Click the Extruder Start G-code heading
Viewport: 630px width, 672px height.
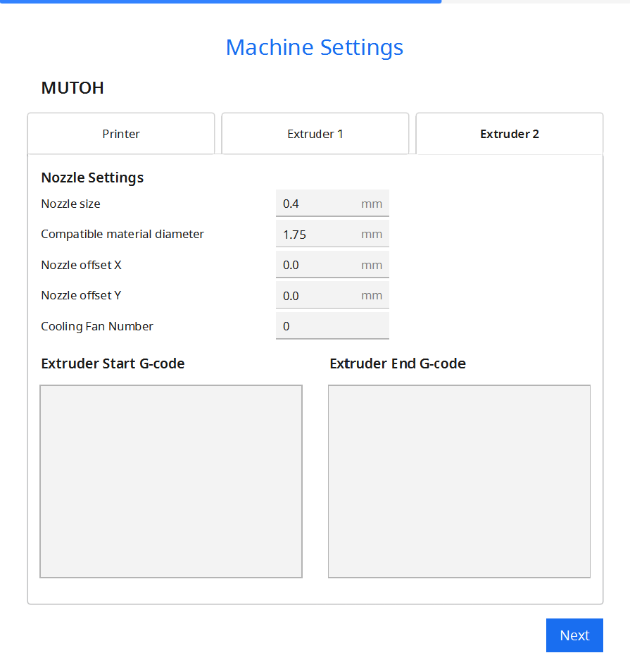[113, 363]
